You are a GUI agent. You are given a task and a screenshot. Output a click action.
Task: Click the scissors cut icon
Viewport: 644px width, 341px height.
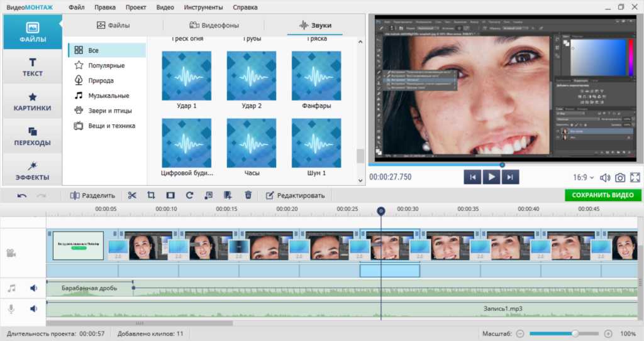pyautogui.click(x=132, y=195)
